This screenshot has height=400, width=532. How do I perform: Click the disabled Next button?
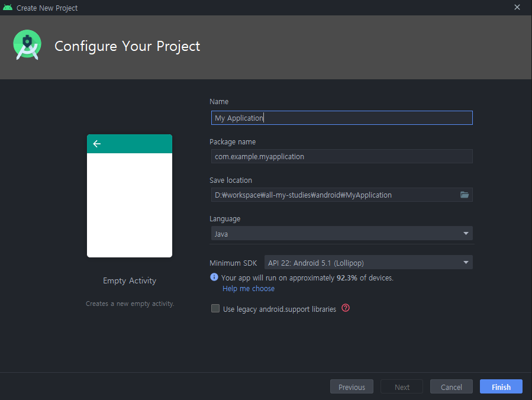point(402,387)
